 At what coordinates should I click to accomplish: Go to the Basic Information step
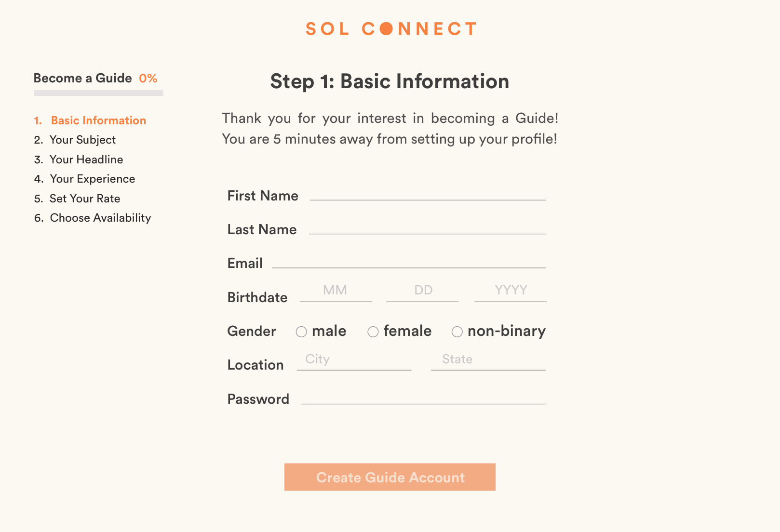(98, 120)
